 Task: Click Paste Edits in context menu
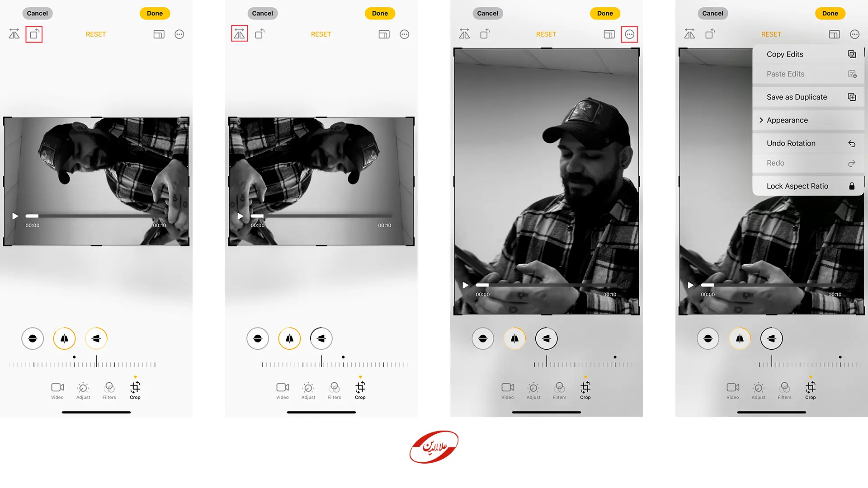click(808, 73)
